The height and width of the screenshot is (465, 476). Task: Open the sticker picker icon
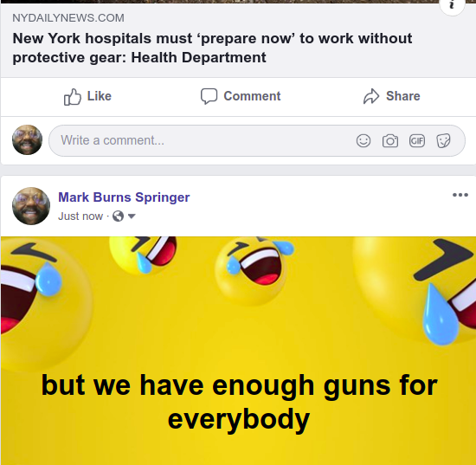pyautogui.click(x=443, y=140)
